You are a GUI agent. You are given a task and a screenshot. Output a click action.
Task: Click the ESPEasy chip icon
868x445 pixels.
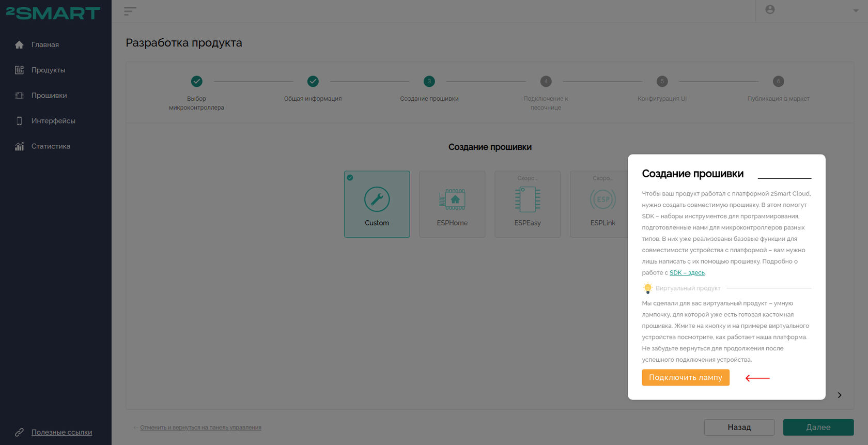[x=528, y=199]
